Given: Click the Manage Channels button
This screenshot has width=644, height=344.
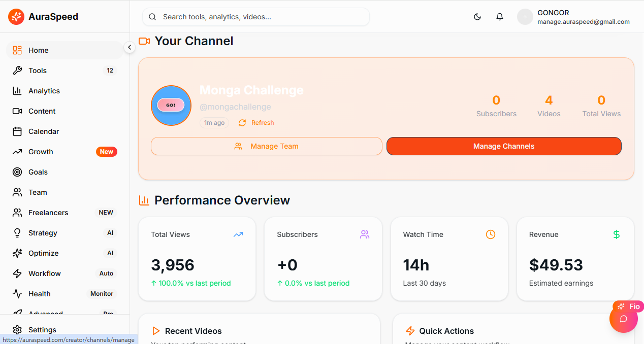Looking at the screenshot, I should [x=503, y=146].
